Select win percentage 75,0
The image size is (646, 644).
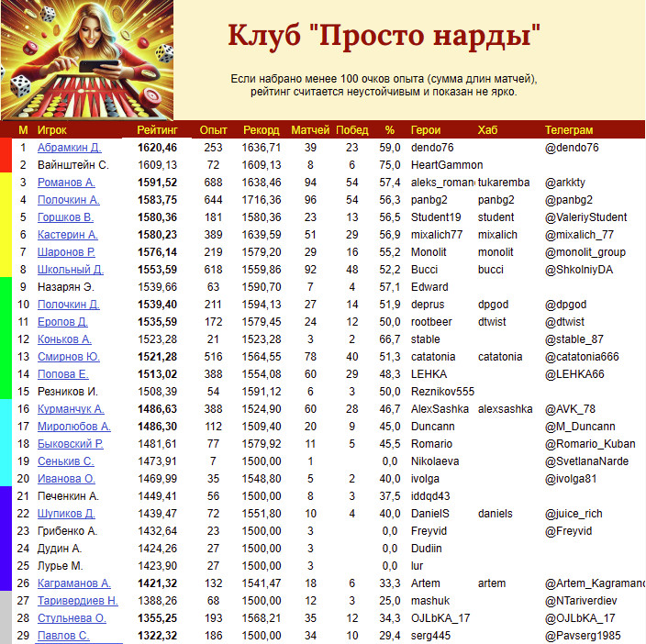(389, 165)
